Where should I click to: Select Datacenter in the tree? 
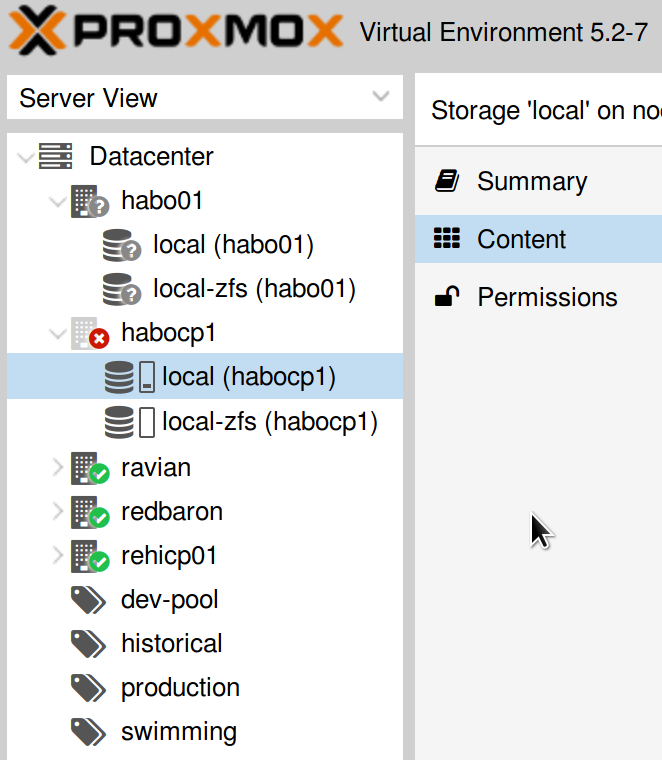coord(151,157)
